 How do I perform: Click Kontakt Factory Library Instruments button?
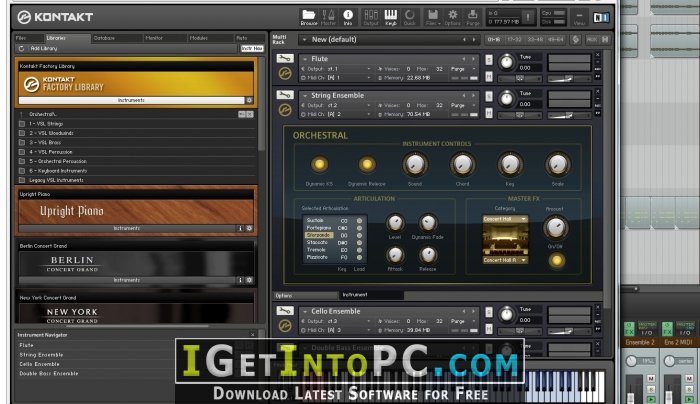coord(131,100)
